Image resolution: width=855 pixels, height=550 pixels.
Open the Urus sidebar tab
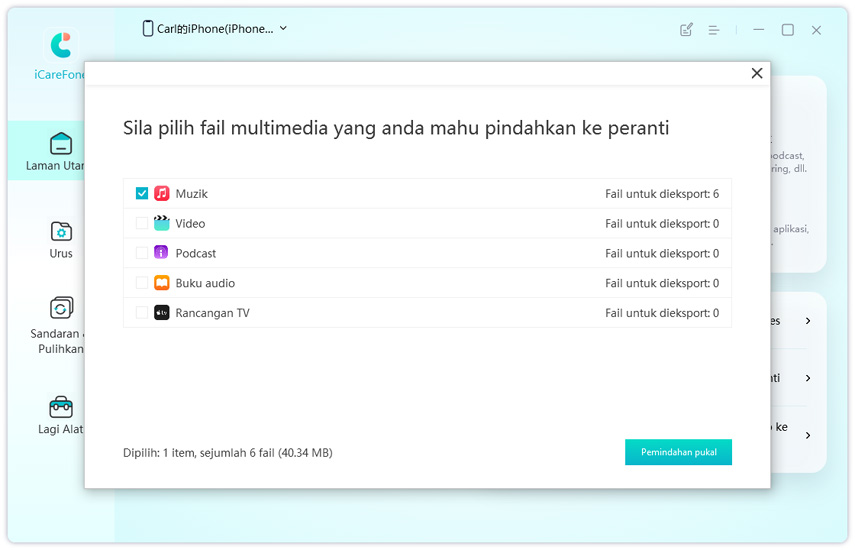pyautogui.click(x=61, y=240)
